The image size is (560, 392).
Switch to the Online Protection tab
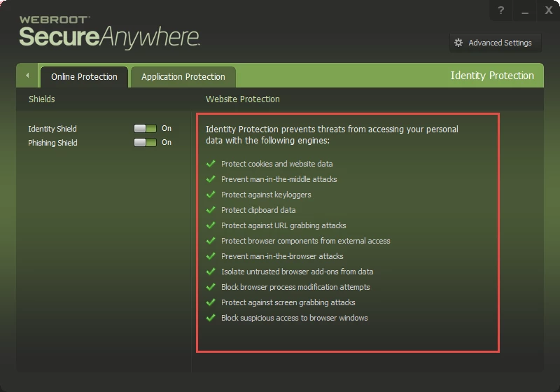click(x=84, y=77)
